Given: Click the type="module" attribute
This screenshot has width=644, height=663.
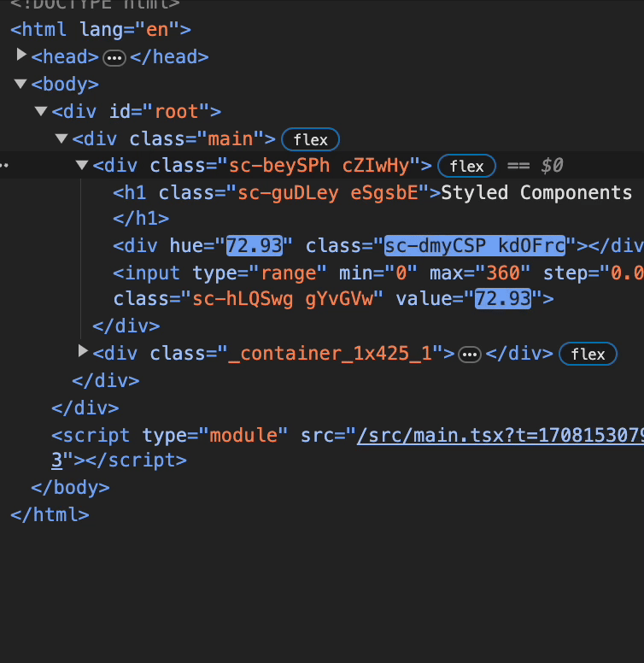Looking at the screenshot, I should coord(215,436).
